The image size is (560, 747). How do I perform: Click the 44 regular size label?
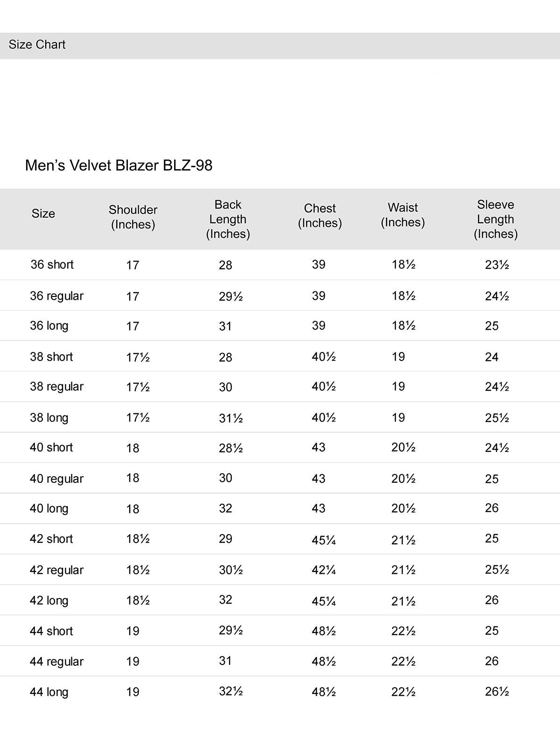56,662
